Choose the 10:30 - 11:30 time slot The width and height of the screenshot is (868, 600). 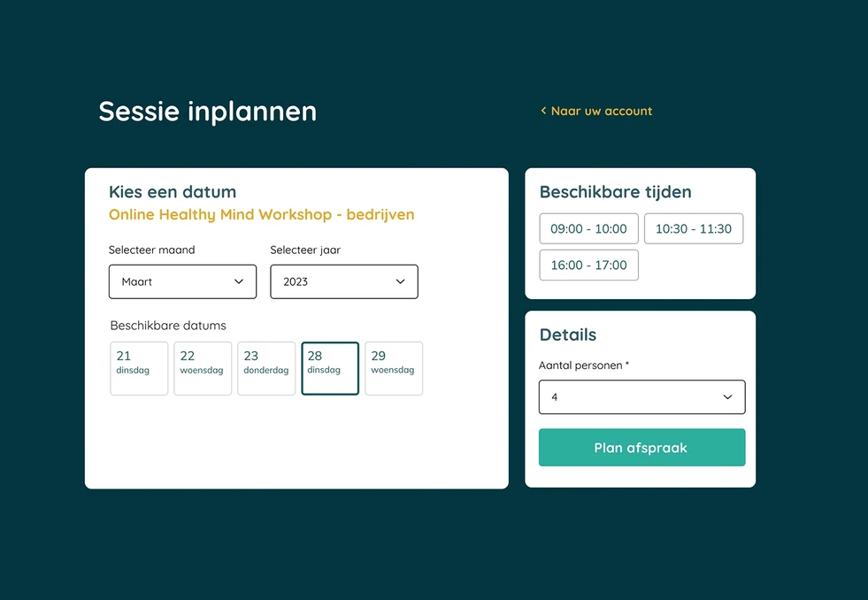pos(694,228)
